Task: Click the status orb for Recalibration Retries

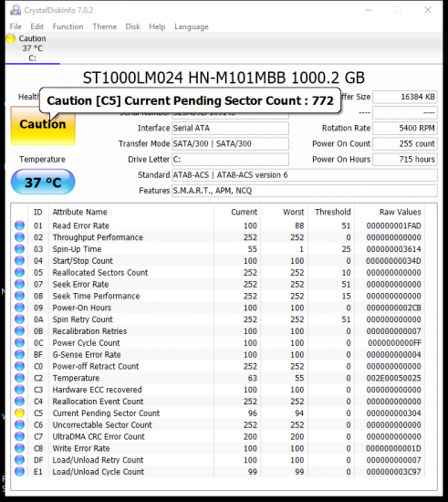Action: pyautogui.click(x=19, y=331)
